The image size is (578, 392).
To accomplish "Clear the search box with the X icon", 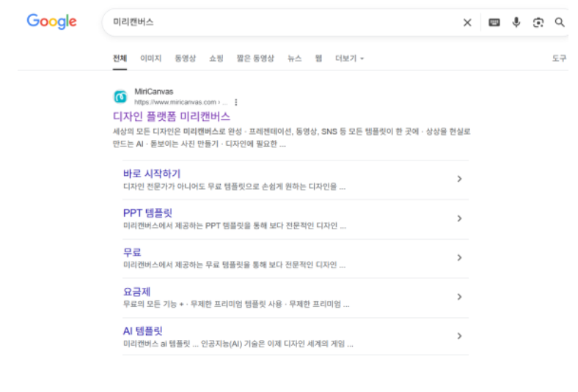I will point(467,23).
